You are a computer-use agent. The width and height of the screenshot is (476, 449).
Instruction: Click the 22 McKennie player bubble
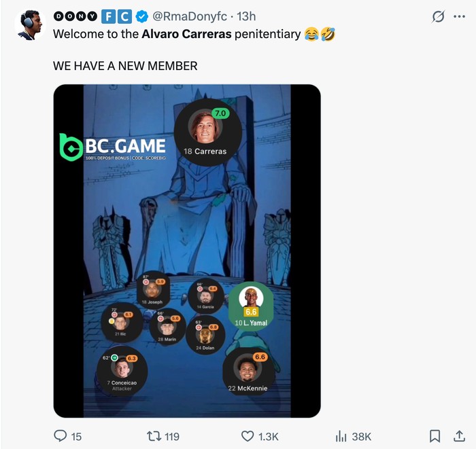tap(248, 372)
